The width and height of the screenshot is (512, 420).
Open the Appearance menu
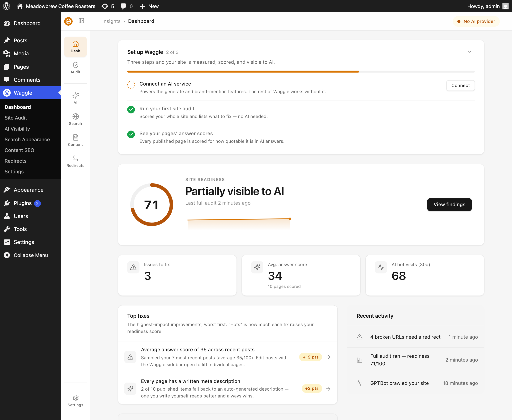(x=31, y=190)
